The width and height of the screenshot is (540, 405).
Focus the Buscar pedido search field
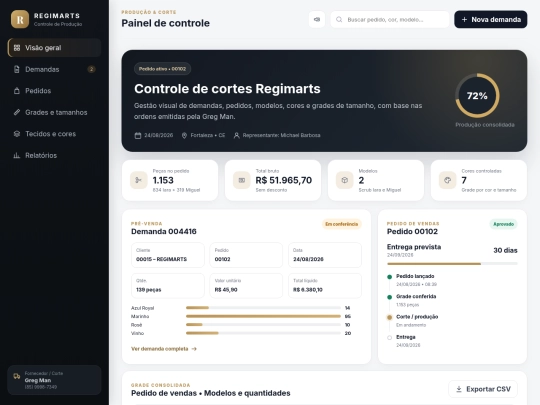tap(390, 20)
